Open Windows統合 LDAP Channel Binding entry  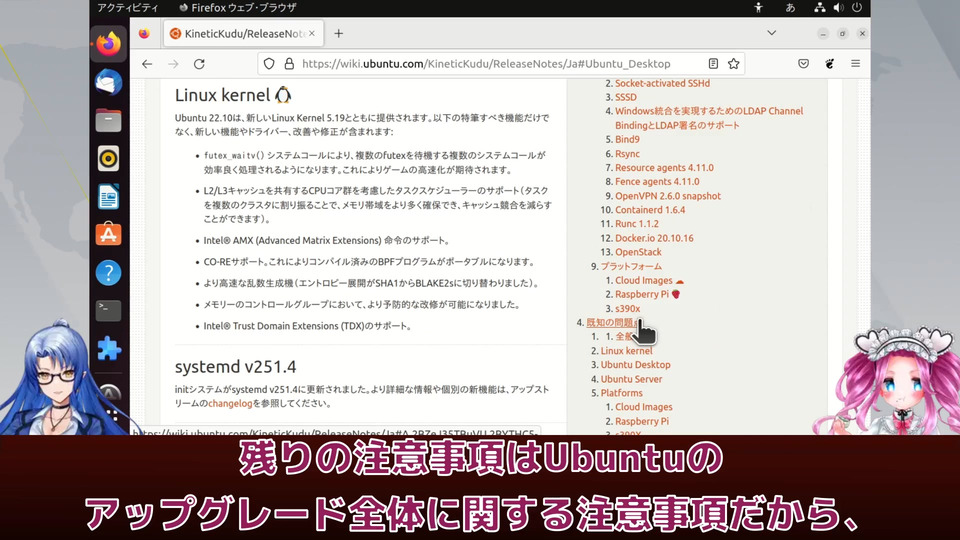(x=709, y=118)
